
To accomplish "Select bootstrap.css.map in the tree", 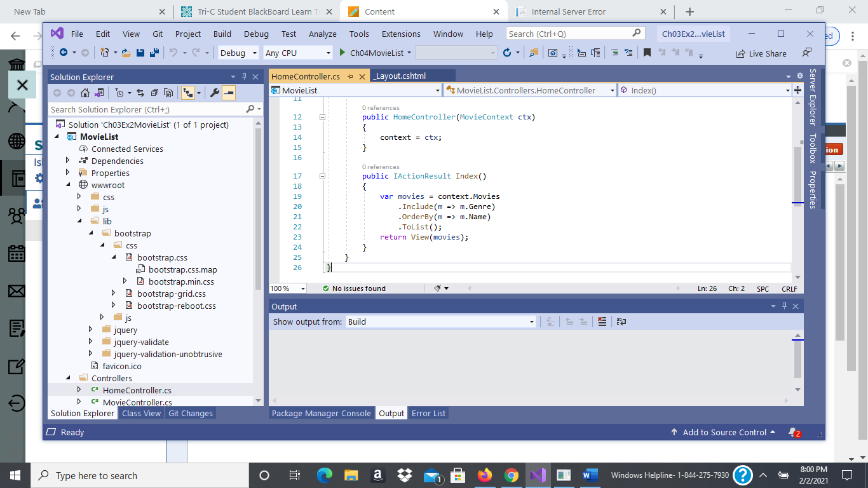I will (x=183, y=269).
